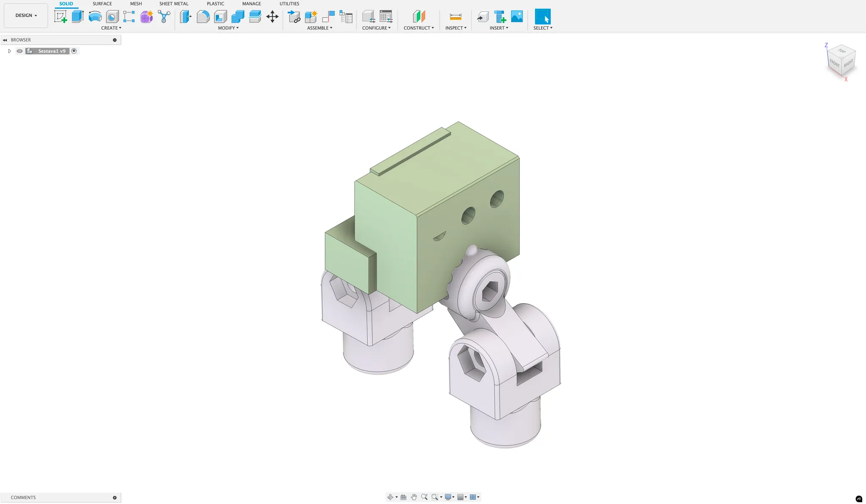Select the Pan hand tool

pos(414,497)
